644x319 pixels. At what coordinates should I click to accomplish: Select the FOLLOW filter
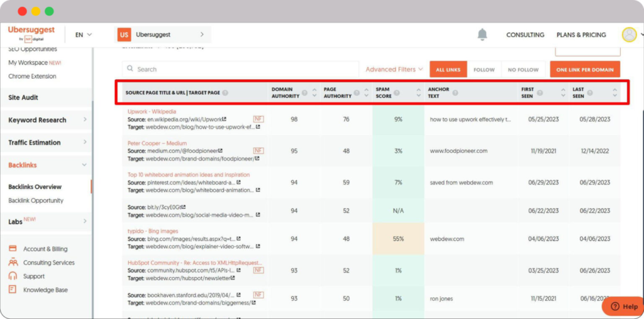click(484, 69)
